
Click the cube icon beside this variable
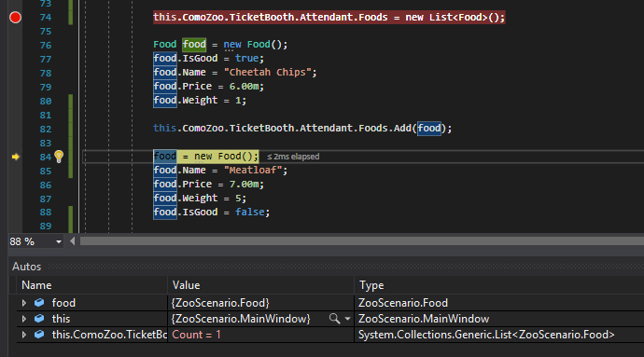pos(39,319)
